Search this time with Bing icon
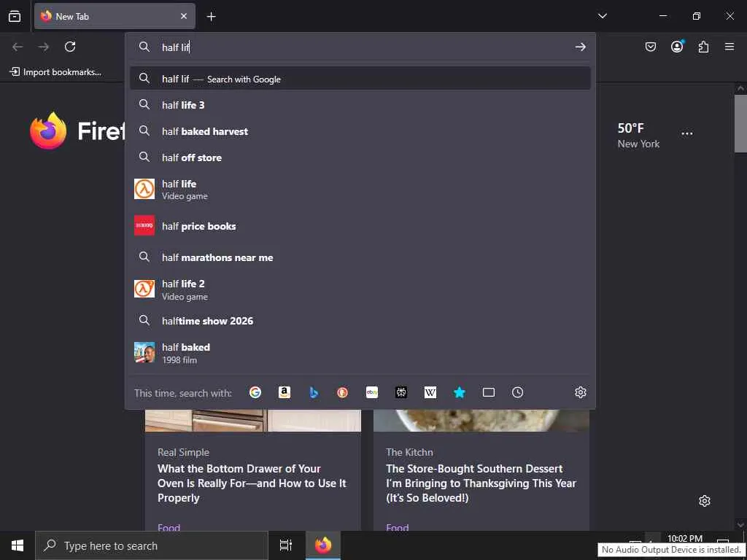Viewport: 747px width, 560px height. (314, 392)
